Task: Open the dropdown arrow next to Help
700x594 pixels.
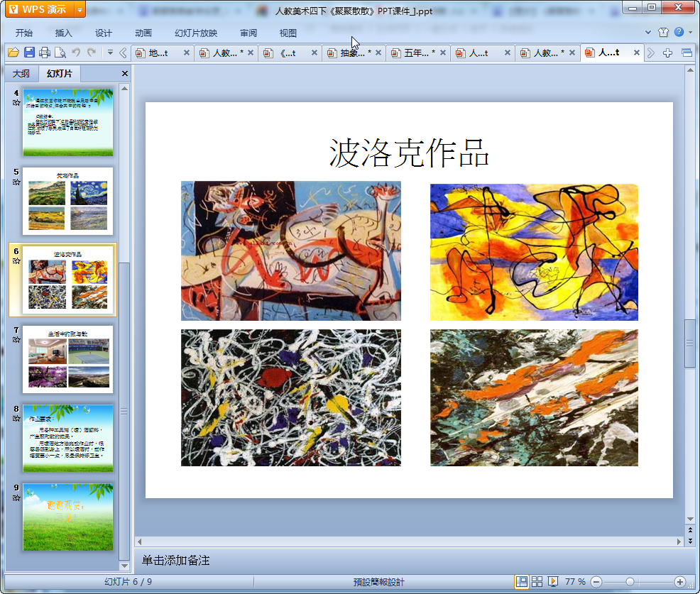Action: coord(691,32)
